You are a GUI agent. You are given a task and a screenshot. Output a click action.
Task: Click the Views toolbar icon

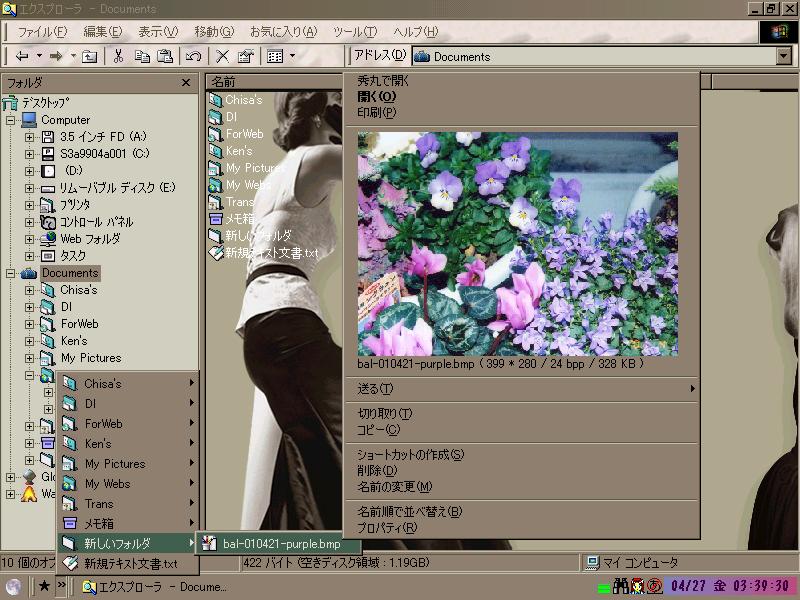275,56
